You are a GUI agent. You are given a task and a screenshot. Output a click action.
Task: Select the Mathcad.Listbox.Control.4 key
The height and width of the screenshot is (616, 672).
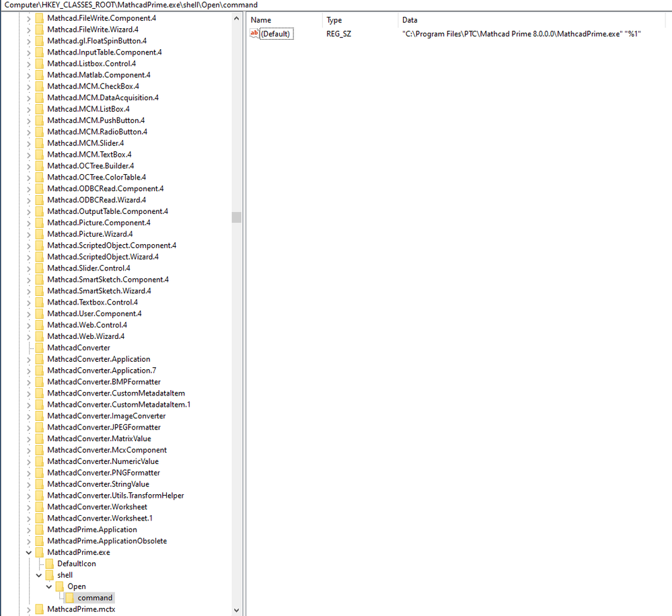click(x=91, y=63)
